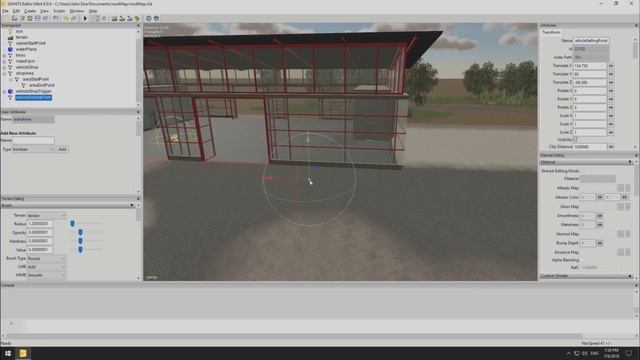Open the yellow app in Windows taskbar
Image resolution: width=640 pixels, height=360 pixels.
point(23,353)
